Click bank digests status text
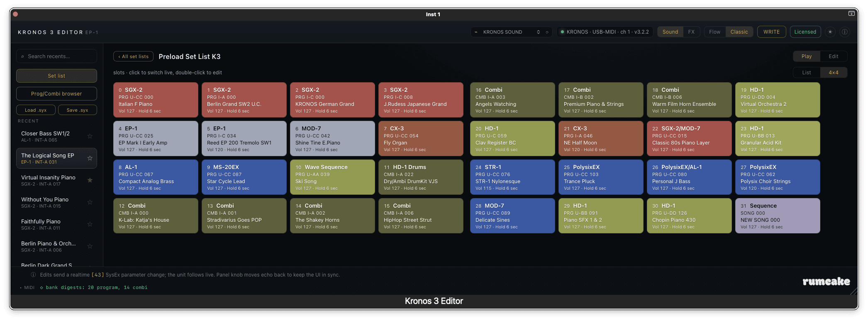The height and width of the screenshot is (321, 868). click(x=96, y=287)
